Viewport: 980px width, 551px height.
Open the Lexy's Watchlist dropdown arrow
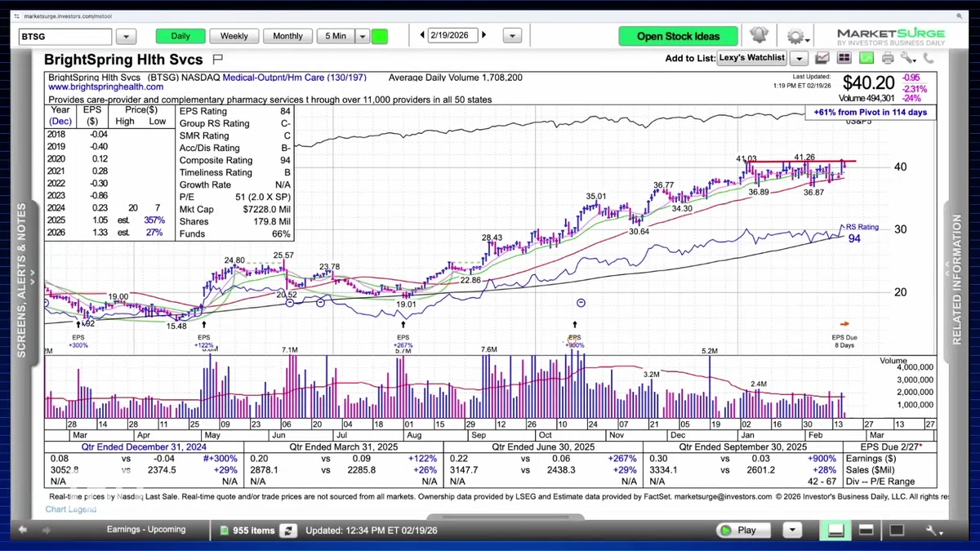click(x=799, y=58)
